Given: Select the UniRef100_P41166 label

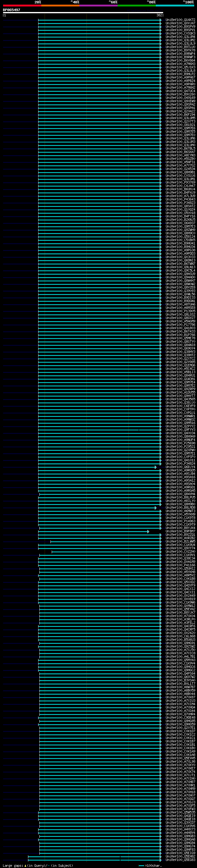Looking at the screenshot, I should tap(180, 565).
